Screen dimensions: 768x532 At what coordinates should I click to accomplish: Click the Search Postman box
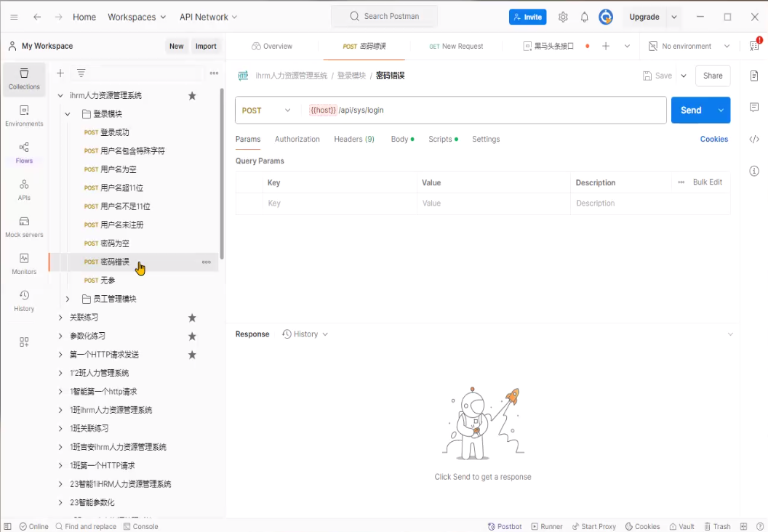pyautogui.click(x=385, y=16)
